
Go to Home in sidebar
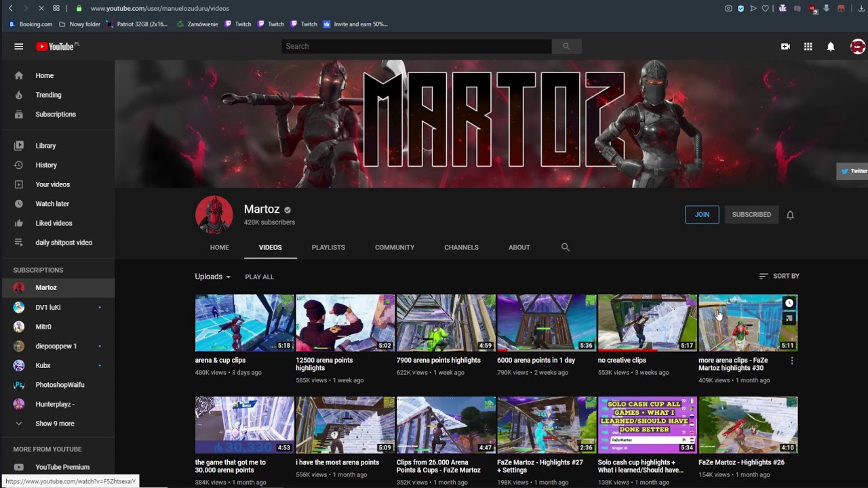pos(58,76)
